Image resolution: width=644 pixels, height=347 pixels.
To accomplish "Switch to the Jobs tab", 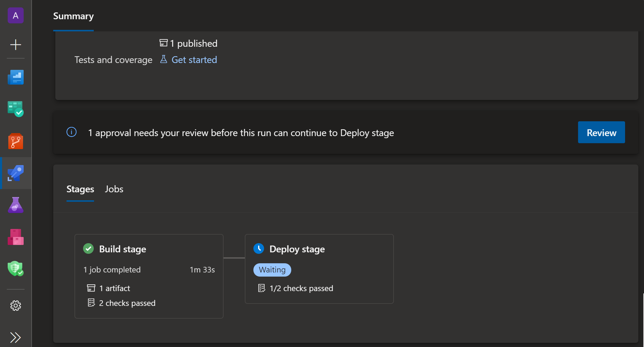I will (x=114, y=189).
